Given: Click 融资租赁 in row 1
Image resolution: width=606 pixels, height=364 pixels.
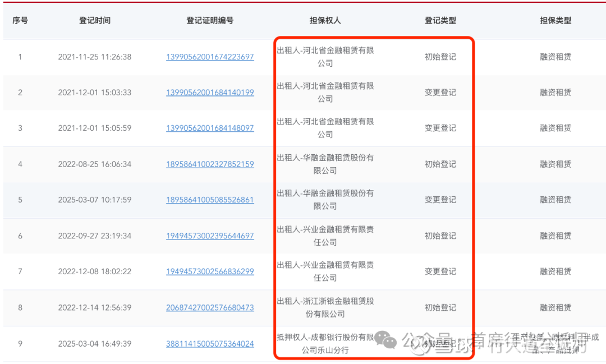Looking at the screenshot, I should pos(555,57).
